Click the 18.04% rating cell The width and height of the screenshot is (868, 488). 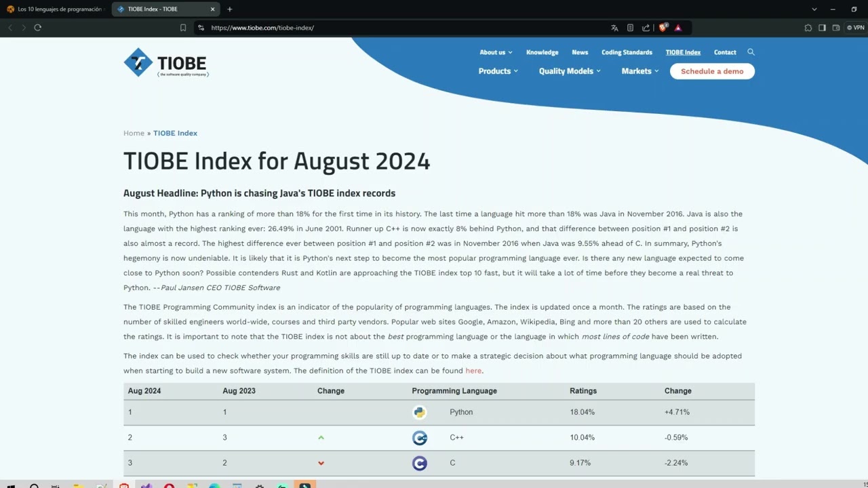tap(583, 412)
